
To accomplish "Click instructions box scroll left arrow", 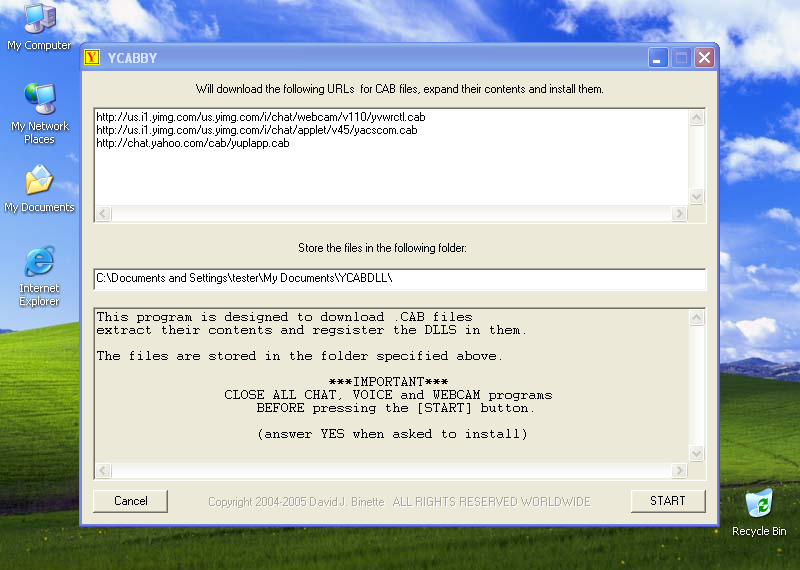I will tap(104, 470).
